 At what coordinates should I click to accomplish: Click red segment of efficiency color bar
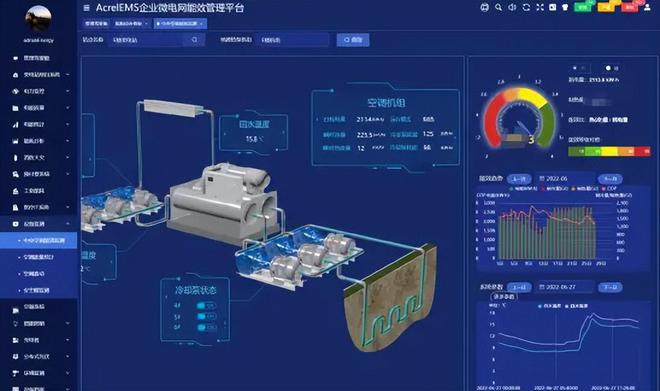click(x=643, y=151)
